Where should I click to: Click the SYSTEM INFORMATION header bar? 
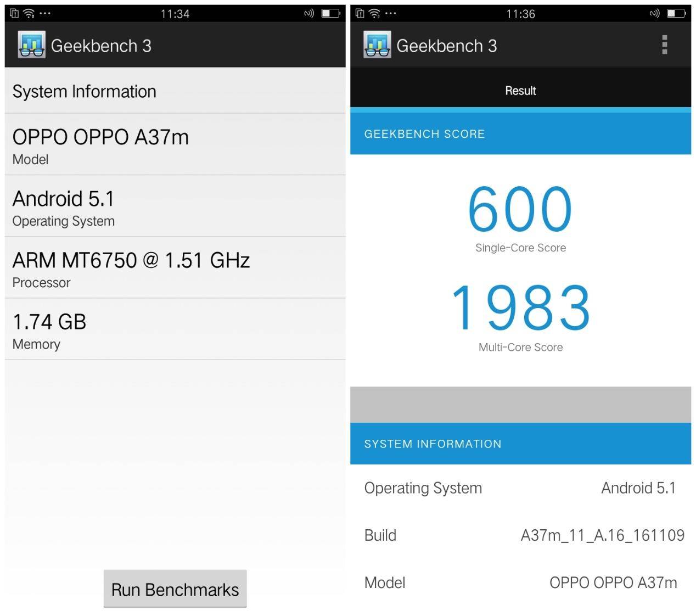(x=434, y=444)
